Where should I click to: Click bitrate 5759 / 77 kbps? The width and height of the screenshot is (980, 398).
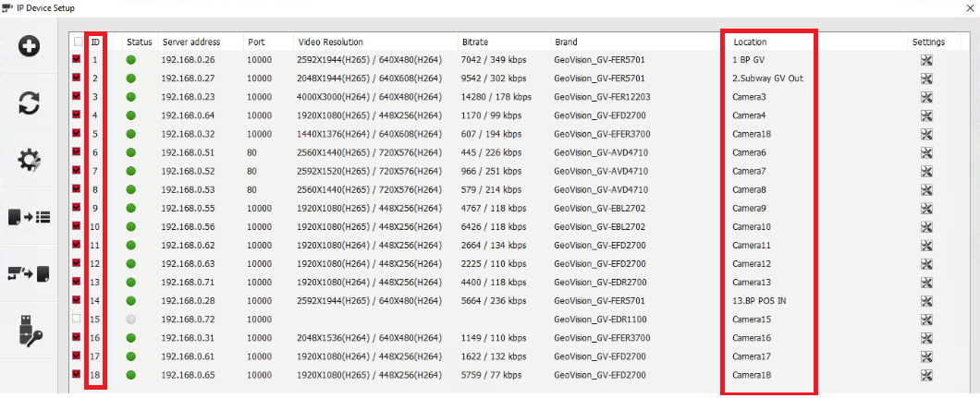(x=491, y=375)
